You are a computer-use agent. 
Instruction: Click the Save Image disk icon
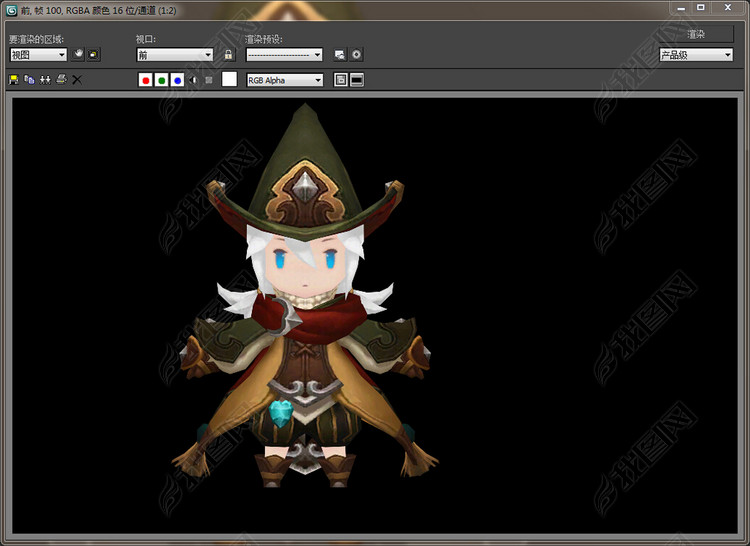[x=14, y=79]
